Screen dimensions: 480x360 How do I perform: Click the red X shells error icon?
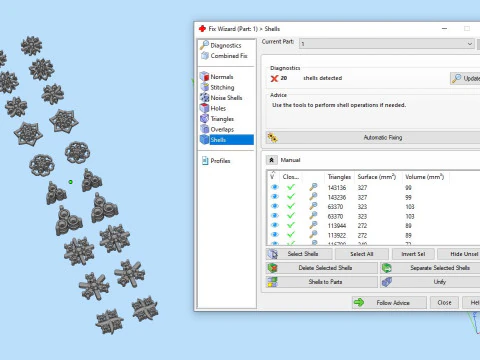coord(274,78)
